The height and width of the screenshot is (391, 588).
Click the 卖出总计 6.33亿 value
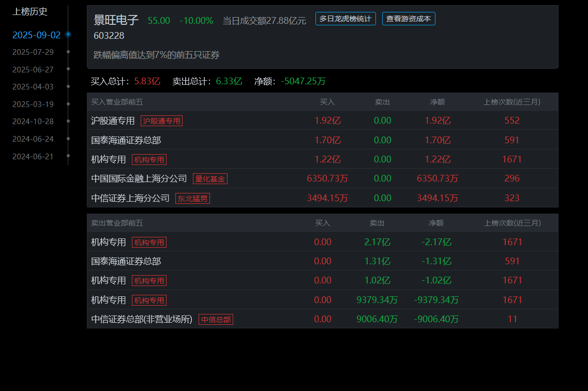229,81
